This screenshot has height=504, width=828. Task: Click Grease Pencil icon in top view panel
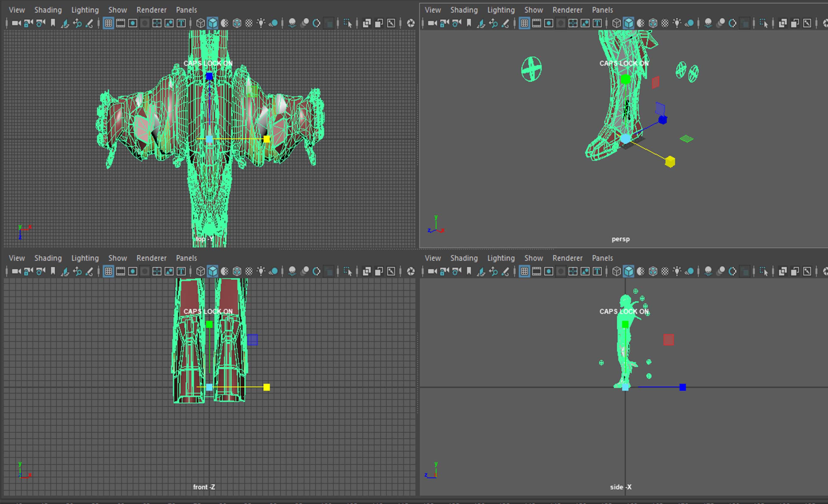click(89, 23)
